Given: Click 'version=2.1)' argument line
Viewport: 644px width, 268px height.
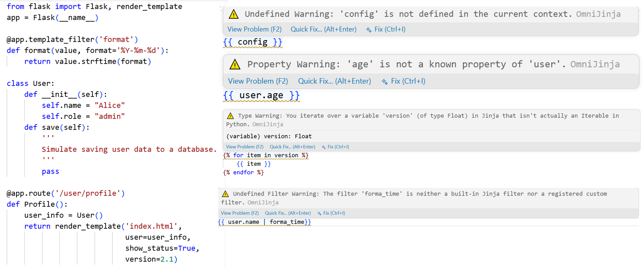Looking at the screenshot, I should coord(151,259).
